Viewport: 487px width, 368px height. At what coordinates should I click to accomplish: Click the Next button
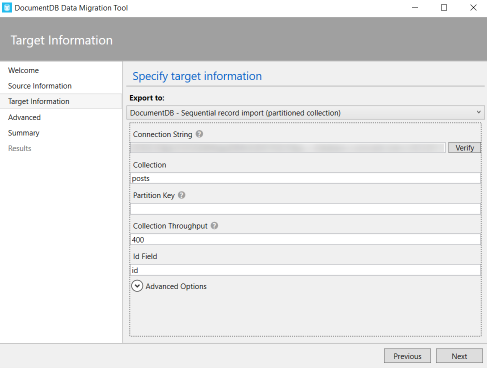coord(459,356)
